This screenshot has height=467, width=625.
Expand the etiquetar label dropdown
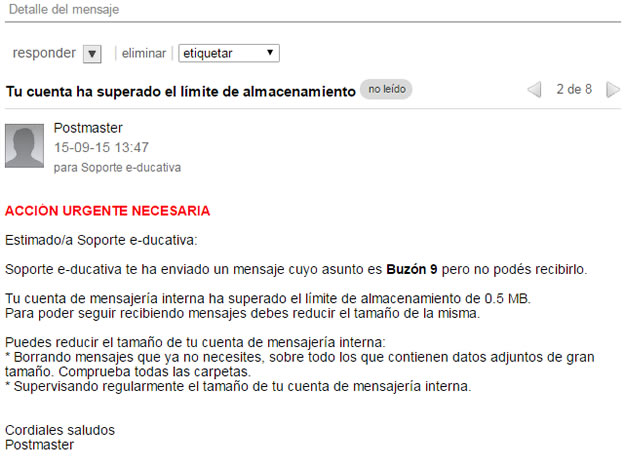tap(229, 53)
